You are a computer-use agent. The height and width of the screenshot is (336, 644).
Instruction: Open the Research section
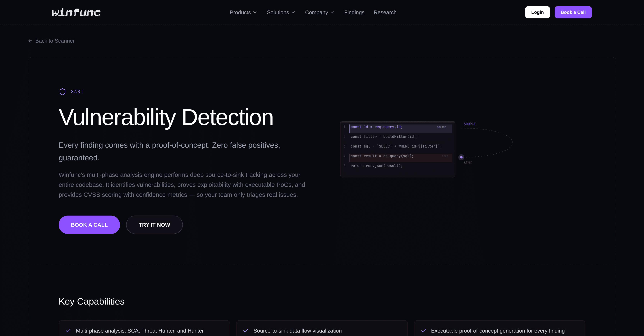pyautogui.click(x=385, y=12)
